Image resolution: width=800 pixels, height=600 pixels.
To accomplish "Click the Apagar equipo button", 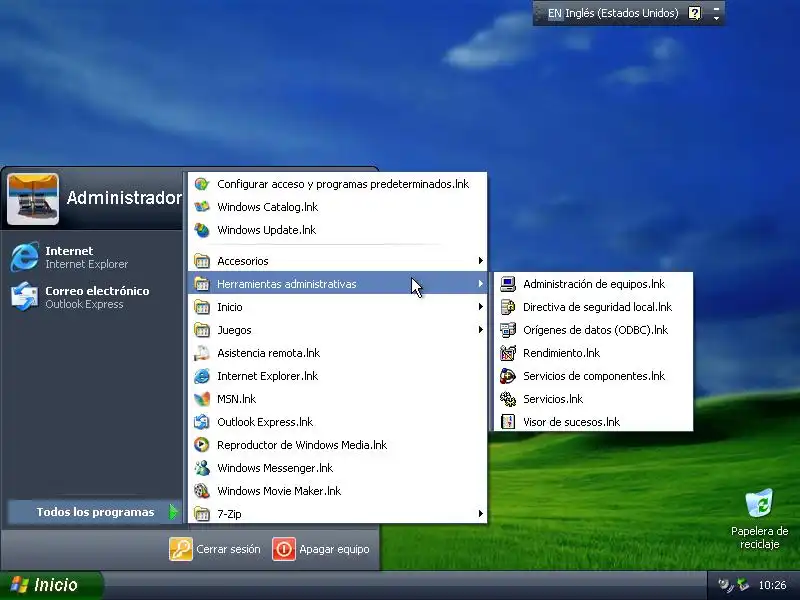I will pyautogui.click(x=321, y=549).
